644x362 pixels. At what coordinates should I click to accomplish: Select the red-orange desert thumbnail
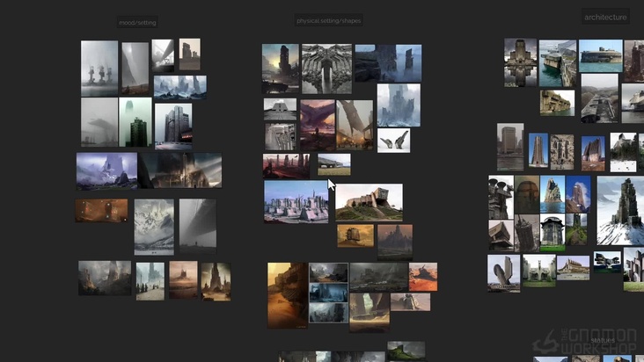click(x=423, y=277)
